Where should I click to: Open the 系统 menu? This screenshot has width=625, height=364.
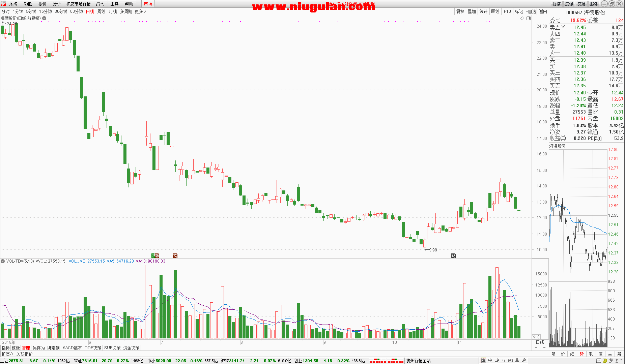pos(13,4)
